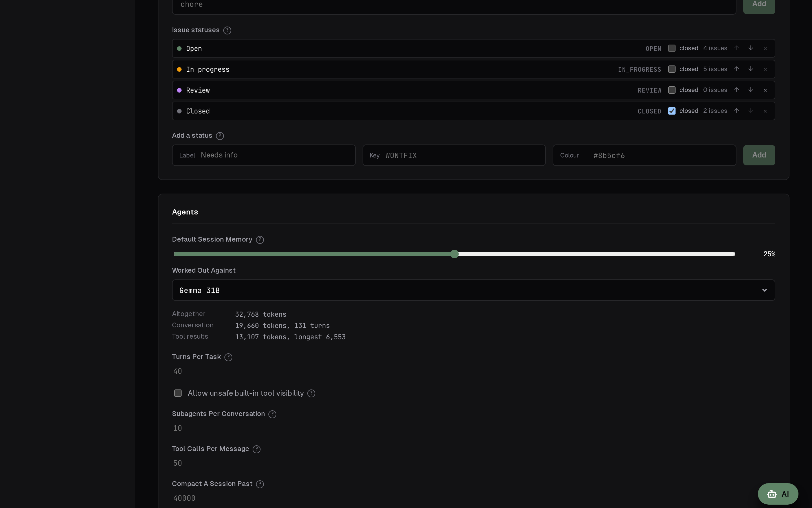
Task: Move Closed status up
Action: 736,111
